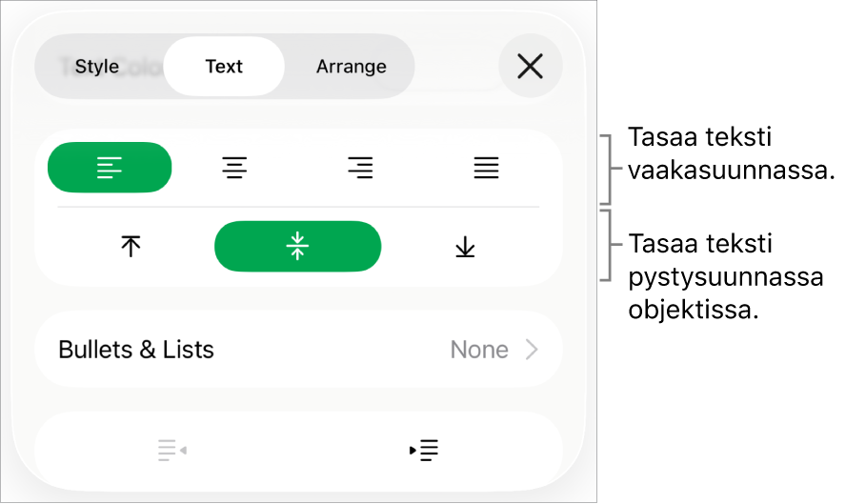The height and width of the screenshot is (504, 846).
Task: Switch to the Style tab
Action: (97, 67)
